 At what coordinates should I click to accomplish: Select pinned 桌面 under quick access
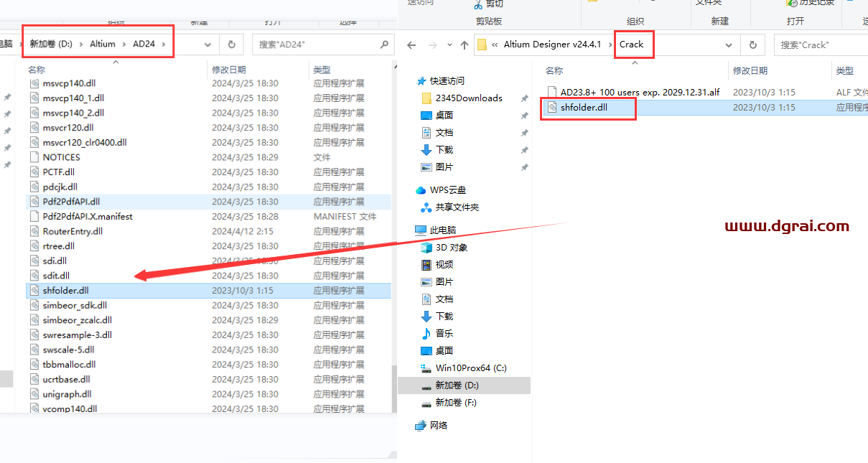(444, 115)
